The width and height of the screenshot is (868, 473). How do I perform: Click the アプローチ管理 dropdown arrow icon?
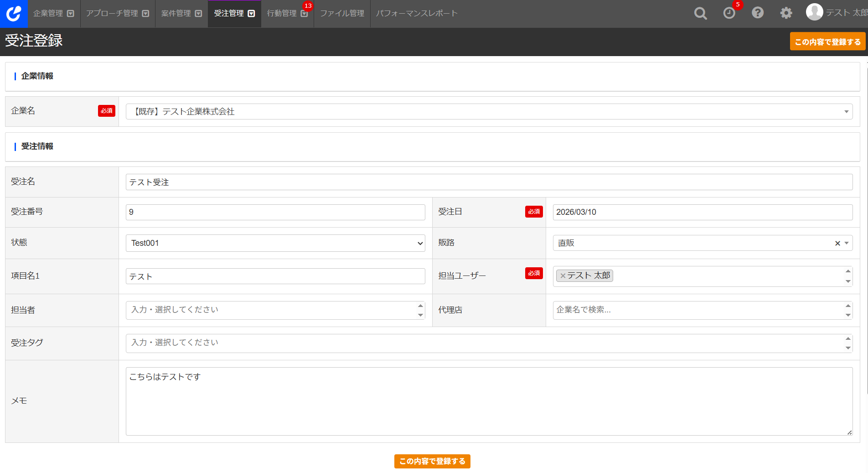coord(145,14)
